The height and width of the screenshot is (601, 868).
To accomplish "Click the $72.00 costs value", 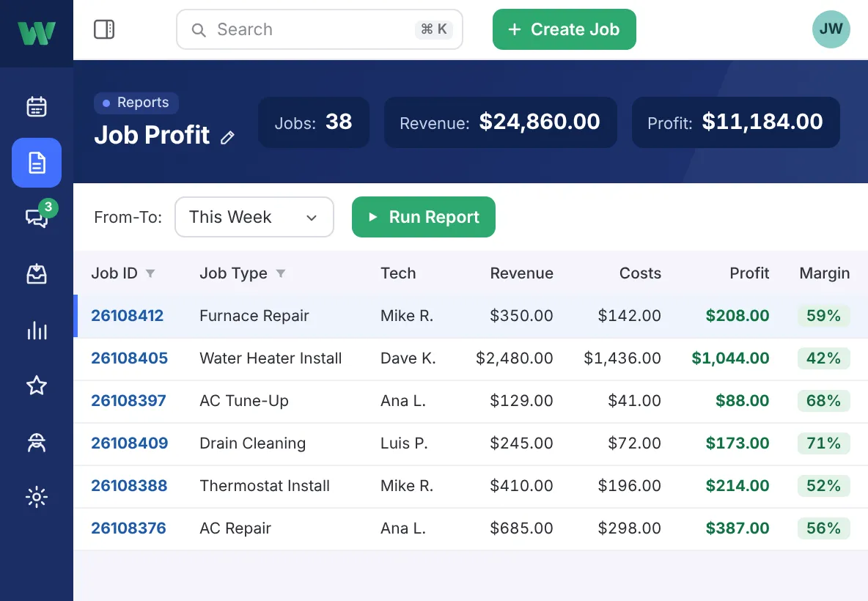I will pyautogui.click(x=634, y=443).
